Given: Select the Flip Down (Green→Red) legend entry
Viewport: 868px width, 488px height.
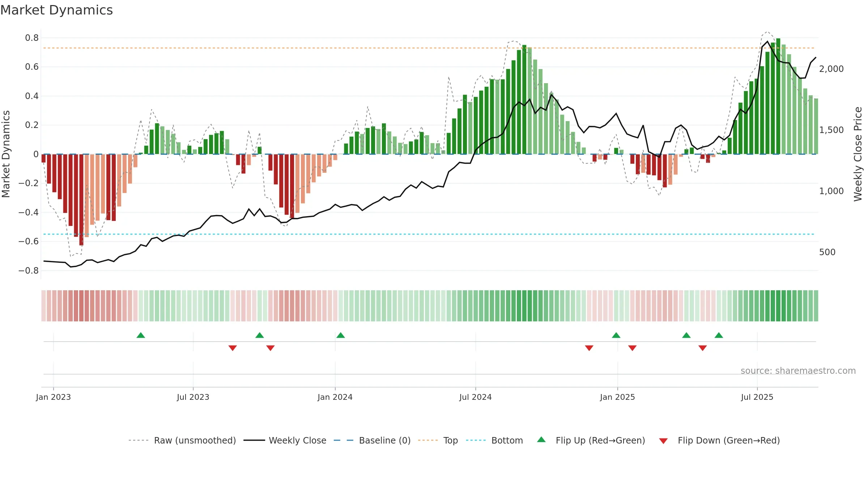Looking at the screenshot, I should point(719,440).
